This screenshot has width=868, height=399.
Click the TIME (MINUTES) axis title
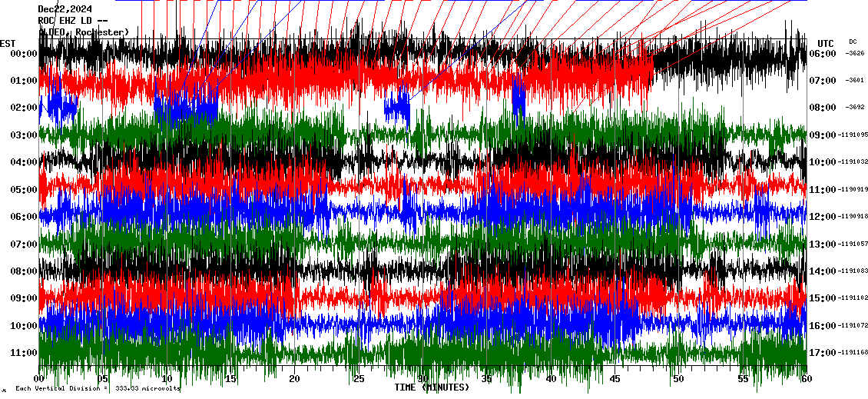[432, 387]
